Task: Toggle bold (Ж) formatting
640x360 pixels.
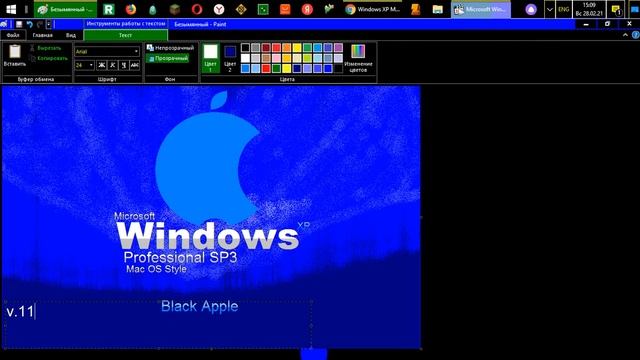Action: (x=102, y=65)
